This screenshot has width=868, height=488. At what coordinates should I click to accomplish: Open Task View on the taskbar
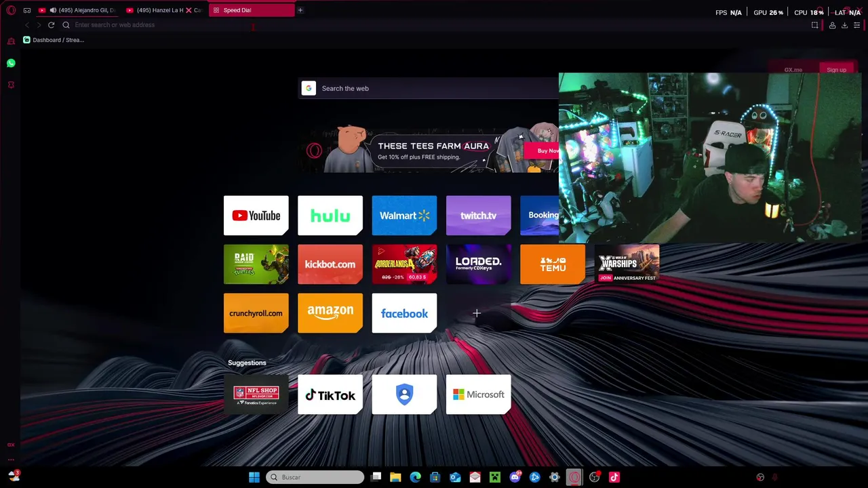pyautogui.click(x=376, y=477)
